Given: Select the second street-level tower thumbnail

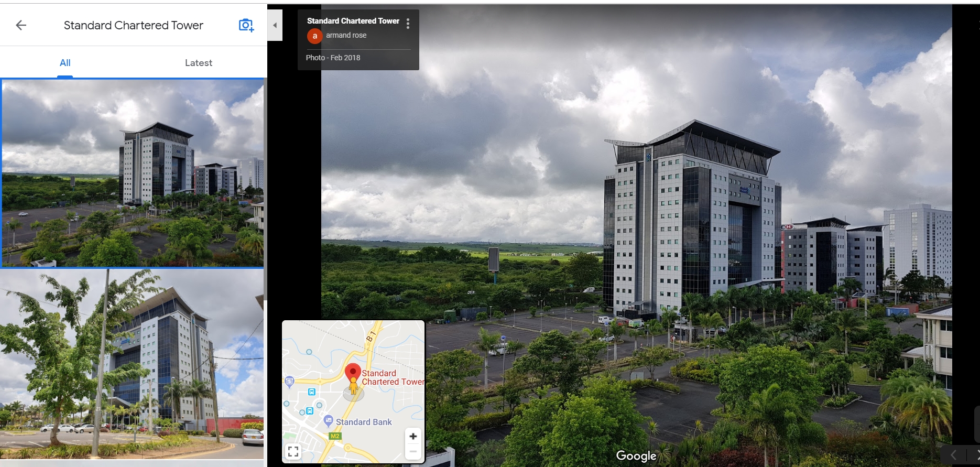Looking at the screenshot, I should (x=132, y=364).
